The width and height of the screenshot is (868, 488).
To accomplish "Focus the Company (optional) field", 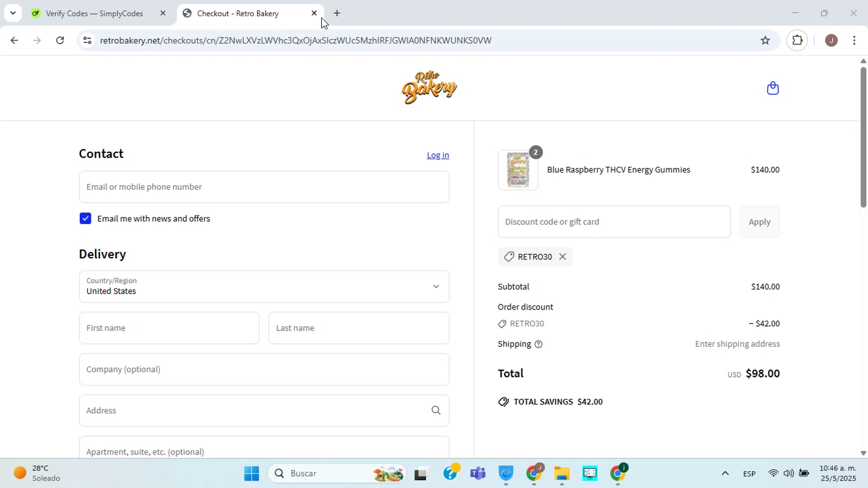I will point(264,369).
